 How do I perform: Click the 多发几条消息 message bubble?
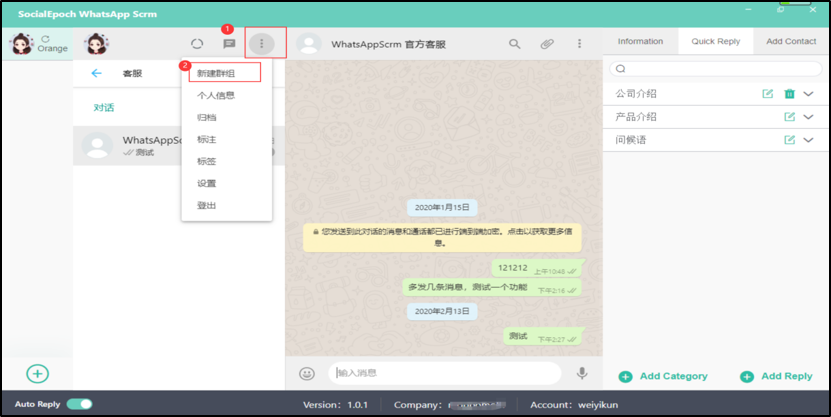pos(491,288)
